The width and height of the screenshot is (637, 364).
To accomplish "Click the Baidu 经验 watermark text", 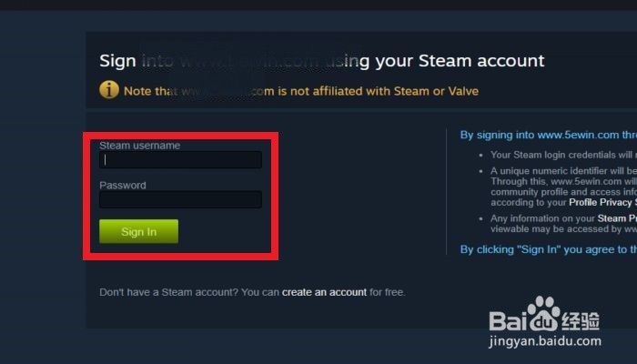I will click(581, 321).
